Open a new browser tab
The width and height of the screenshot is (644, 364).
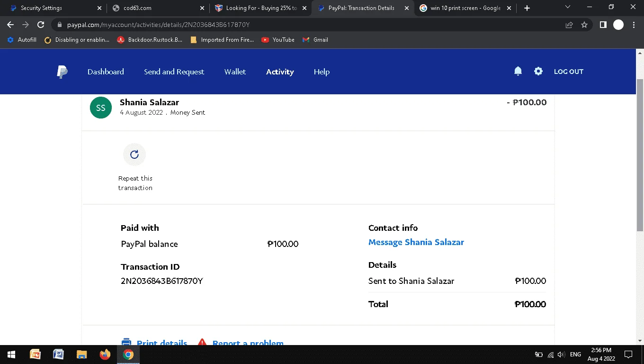pos(527,8)
